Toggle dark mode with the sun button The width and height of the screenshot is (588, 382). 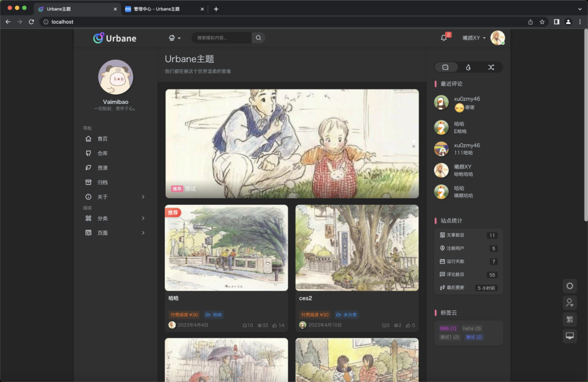pos(570,286)
